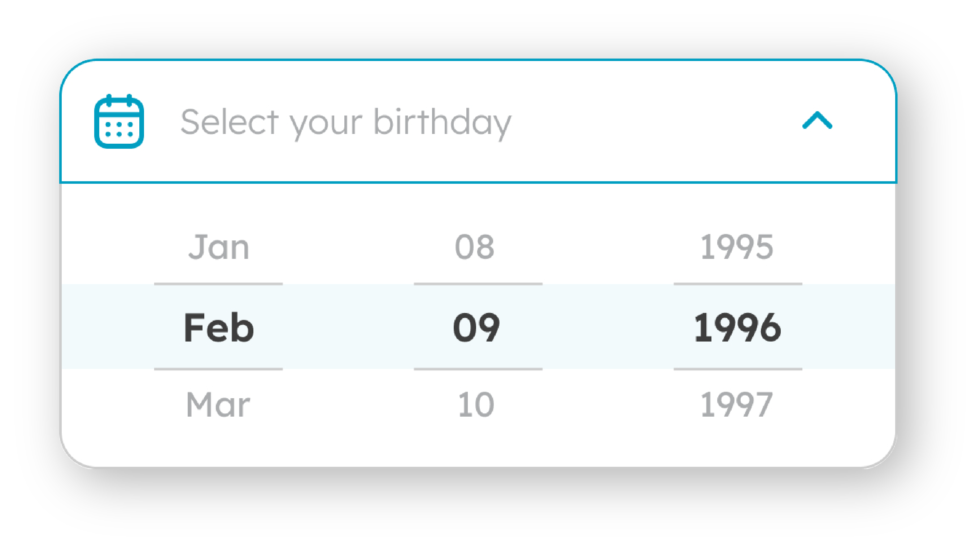The height and width of the screenshot is (552, 980).
Task: Select year 1996 in the picker
Action: [737, 327]
